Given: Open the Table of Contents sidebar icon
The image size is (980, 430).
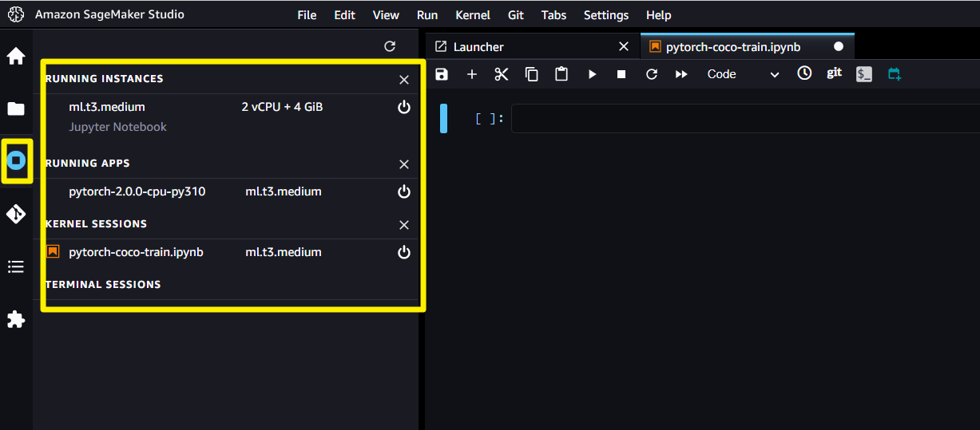Looking at the screenshot, I should pos(16,266).
